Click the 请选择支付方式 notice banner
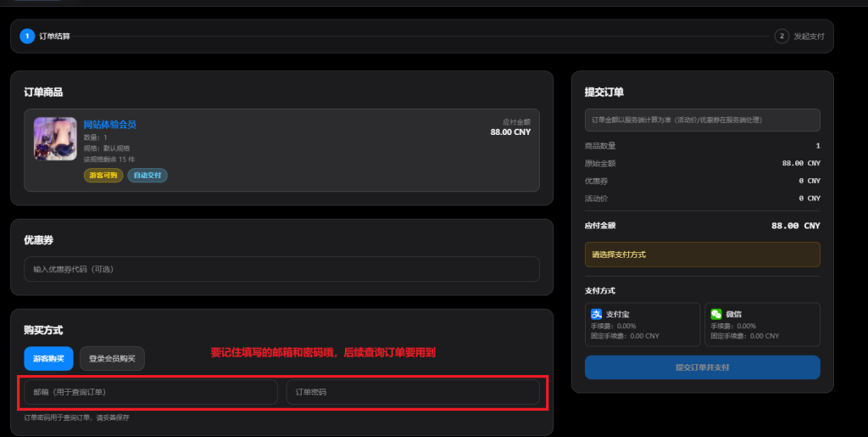 (703, 255)
